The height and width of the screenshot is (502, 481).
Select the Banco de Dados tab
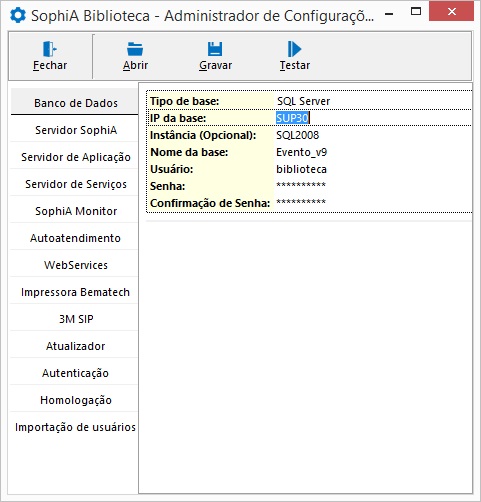[x=75, y=102]
